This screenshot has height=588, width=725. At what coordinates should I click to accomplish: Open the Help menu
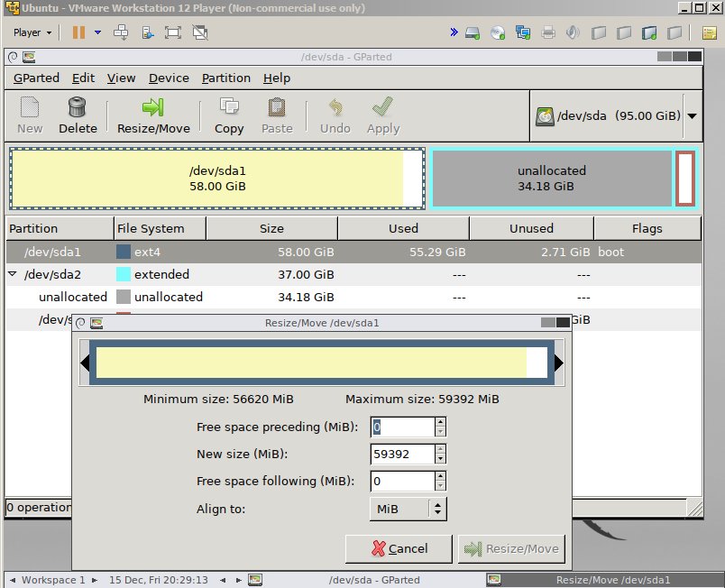(277, 78)
